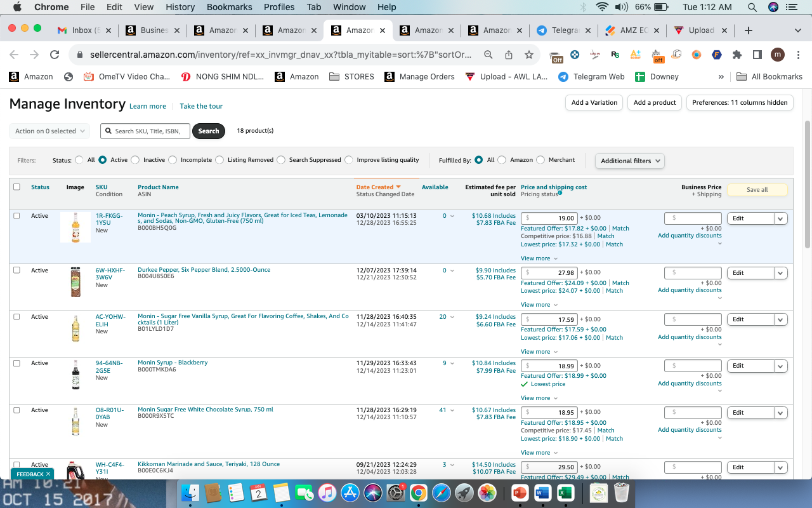Filter Fulfilled By 'Amazon'

click(502, 160)
